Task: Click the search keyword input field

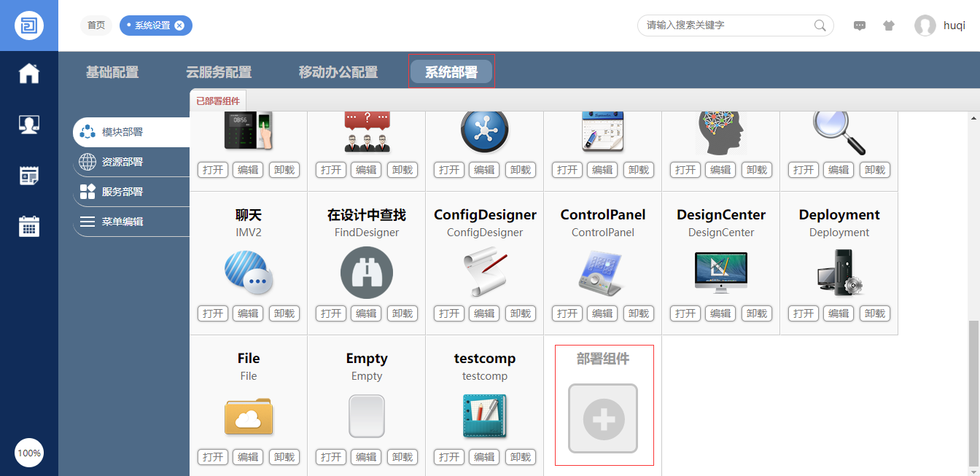Action: tap(726, 26)
